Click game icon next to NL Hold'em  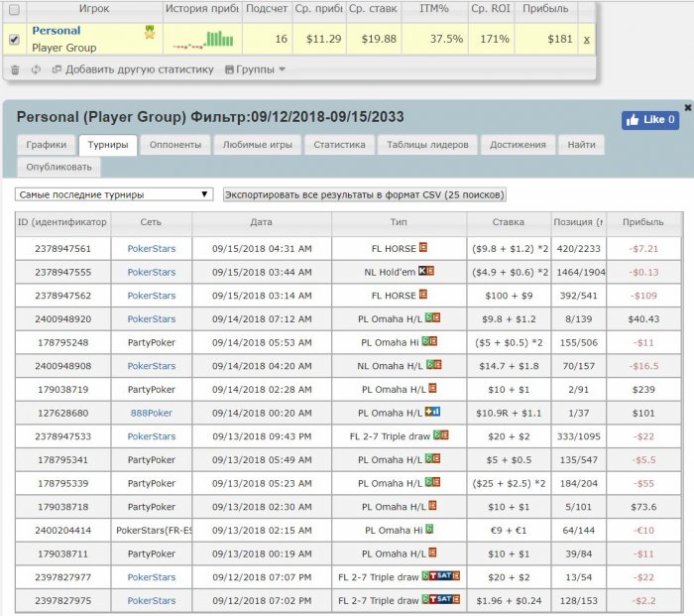click(423, 272)
